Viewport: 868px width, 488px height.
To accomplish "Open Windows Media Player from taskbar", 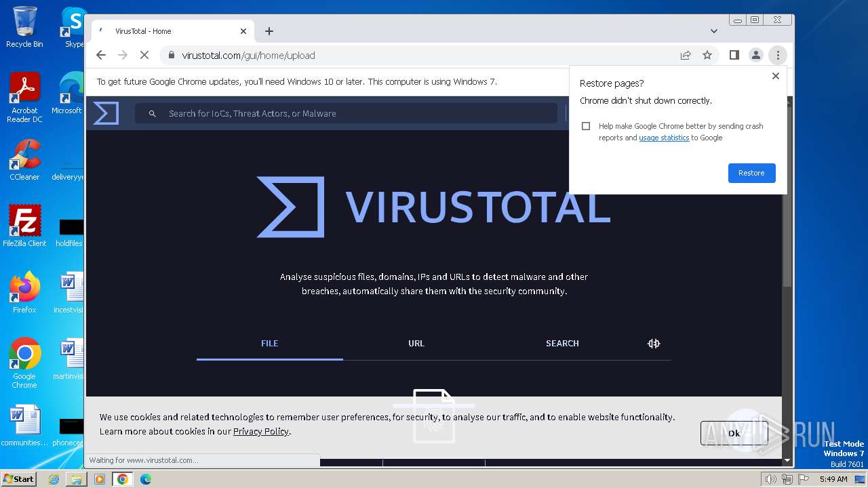I will (100, 479).
